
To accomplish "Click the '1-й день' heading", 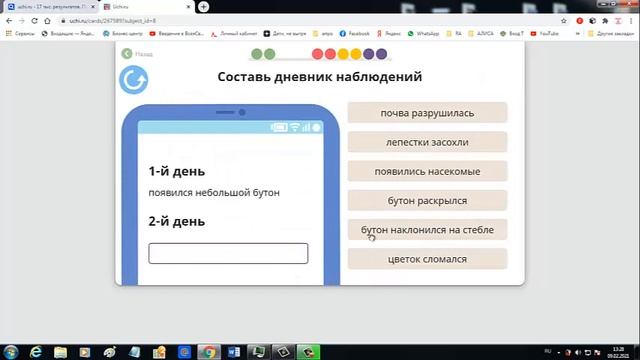I will click(x=177, y=171).
